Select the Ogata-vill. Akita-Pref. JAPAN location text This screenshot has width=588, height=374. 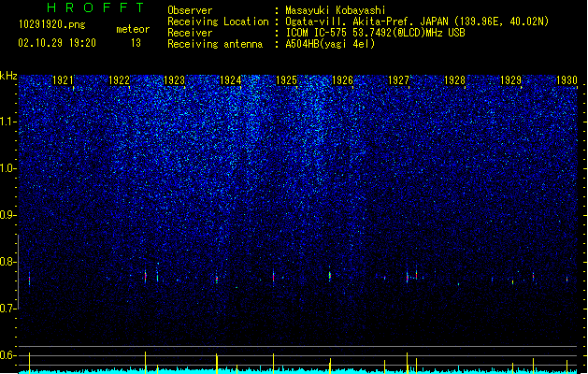pyautogui.click(x=417, y=22)
